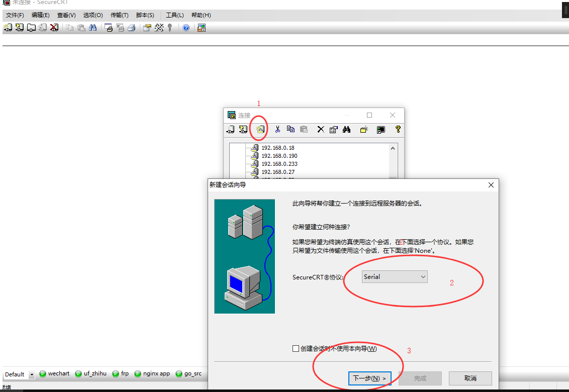Click Quick Connect icon in the 连接 dialog
Viewport: 569px width, 392px height.
243,129
